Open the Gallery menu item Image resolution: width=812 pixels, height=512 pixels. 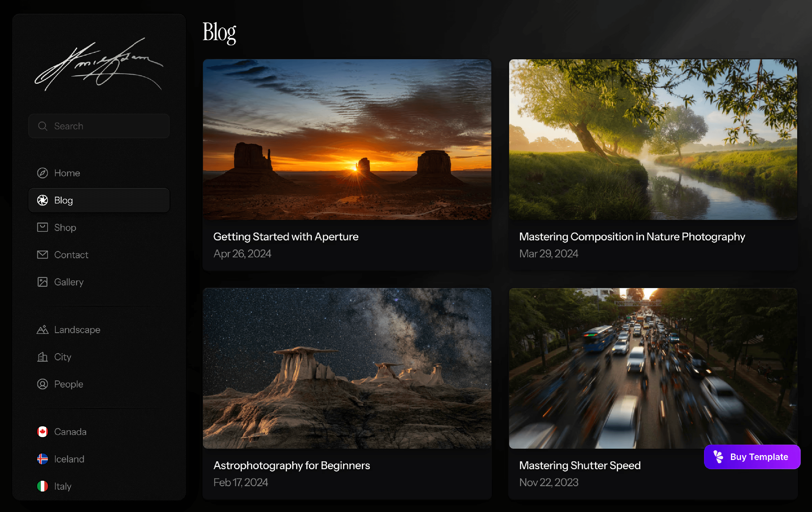point(69,282)
